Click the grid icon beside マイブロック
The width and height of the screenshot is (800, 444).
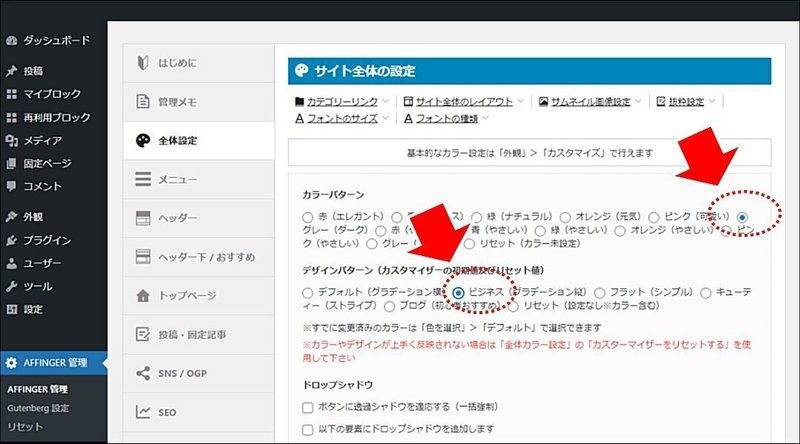[x=11, y=94]
